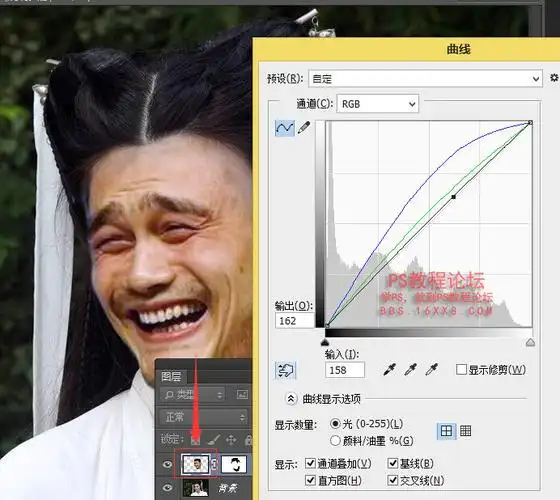
Task: Click the 曲线 dialog title
Action: tap(458, 49)
